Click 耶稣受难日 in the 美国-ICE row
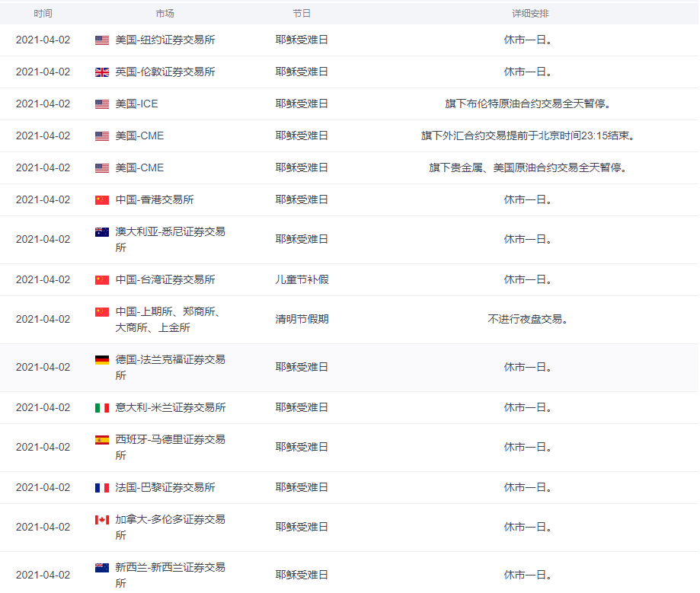Image resolution: width=700 pixels, height=593 pixels. pos(302,104)
